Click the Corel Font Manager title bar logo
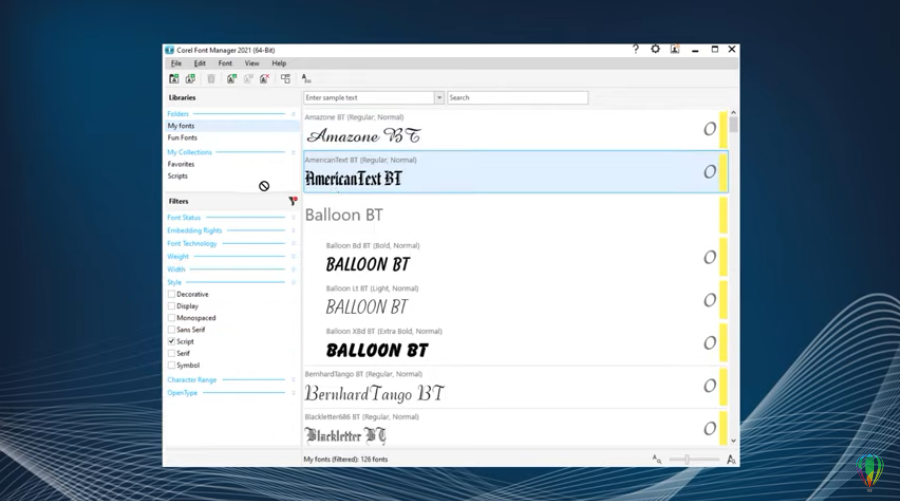 [x=169, y=50]
